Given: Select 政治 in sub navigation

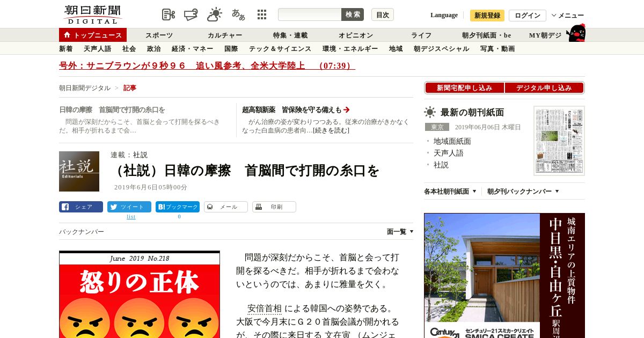Looking at the screenshot, I should point(153,49).
